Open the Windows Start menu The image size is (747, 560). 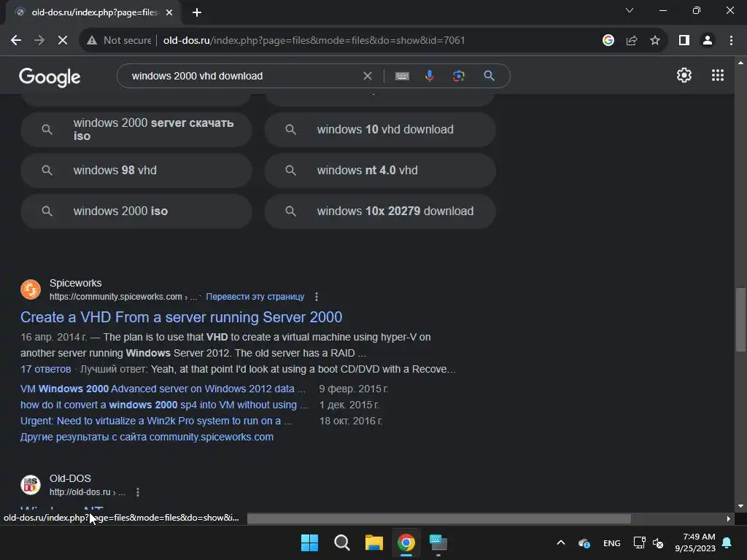(309, 542)
